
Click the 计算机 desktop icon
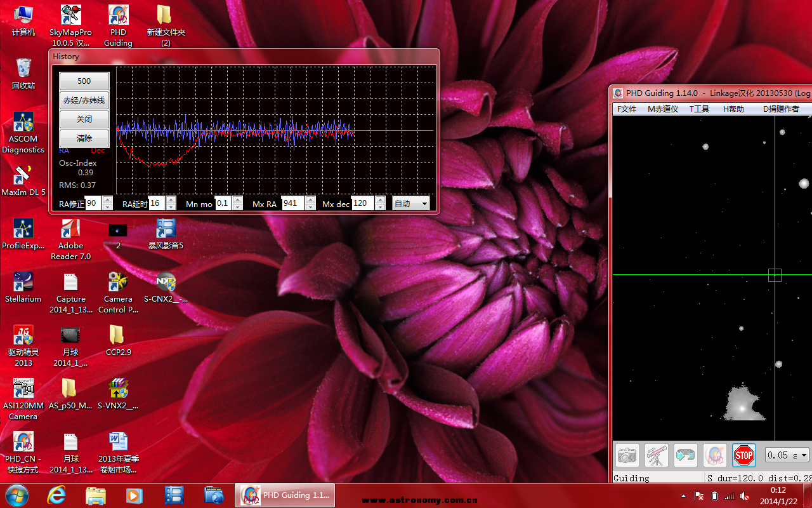click(23, 21)
